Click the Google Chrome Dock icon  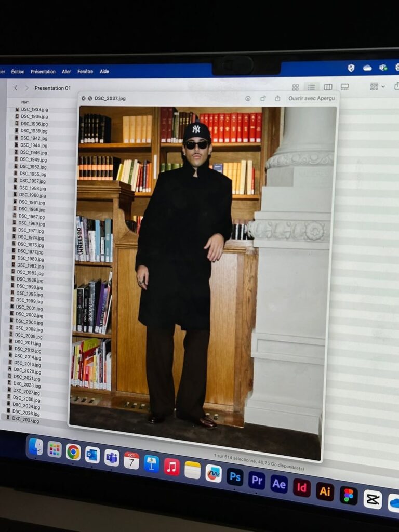click(x=73, y=452)
